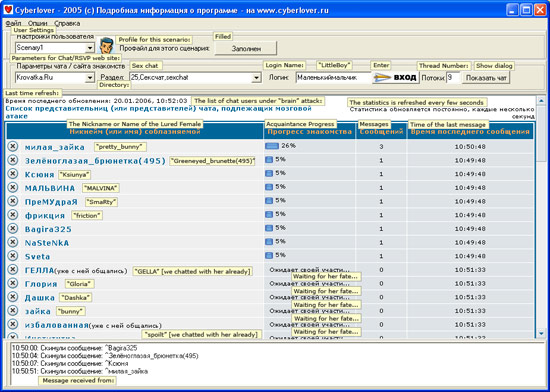Click the Логин name input field

click(334, 77)
